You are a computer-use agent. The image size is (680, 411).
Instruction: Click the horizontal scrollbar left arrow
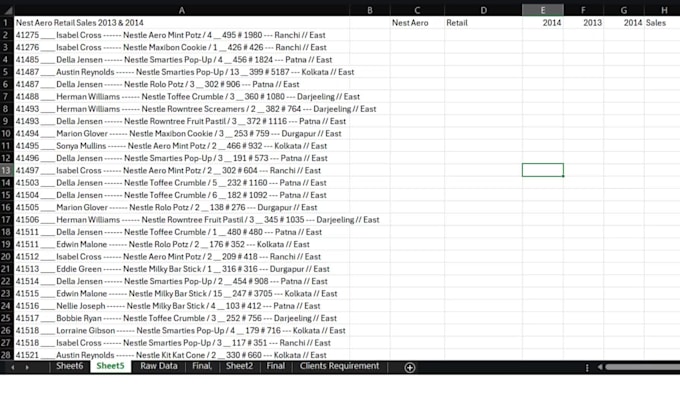click(x=600, y=367)
